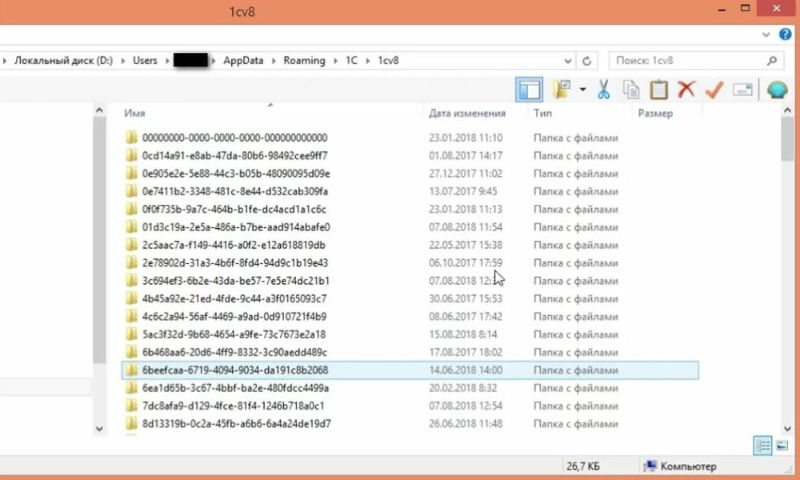Expand the ribbon with the chevron
This screenshot has width=800, height=480.
[x=766, y=35]
